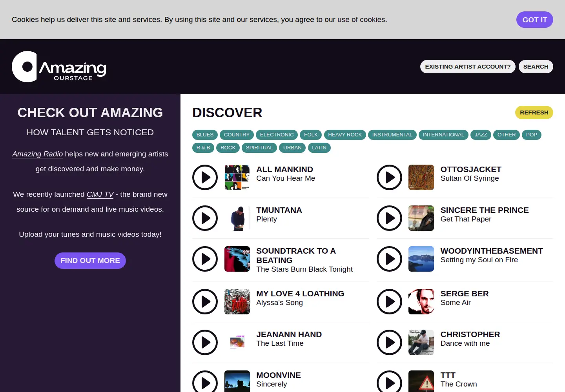Choose the Instrumental genre filter
Screen dimensions: 565x392
click(392, 135)
